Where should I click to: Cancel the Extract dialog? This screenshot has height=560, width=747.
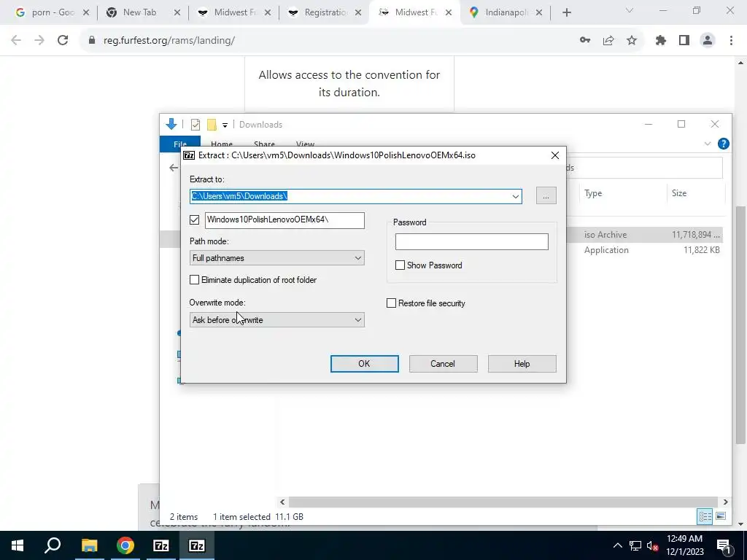click(443, 364)
